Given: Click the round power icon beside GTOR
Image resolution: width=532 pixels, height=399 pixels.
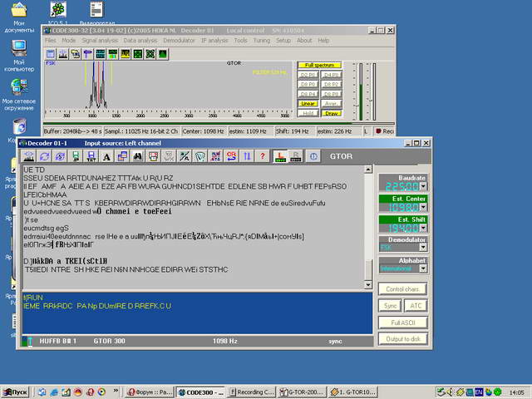Looking at the screenshot, I should pyautogui.click(x=313, y=155).
